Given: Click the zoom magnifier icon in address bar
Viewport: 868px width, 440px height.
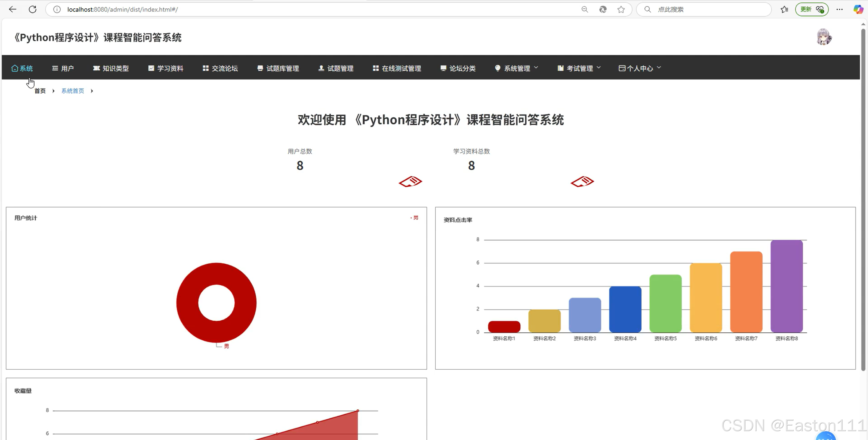Looking at the screenshot, I should [585, 9].
